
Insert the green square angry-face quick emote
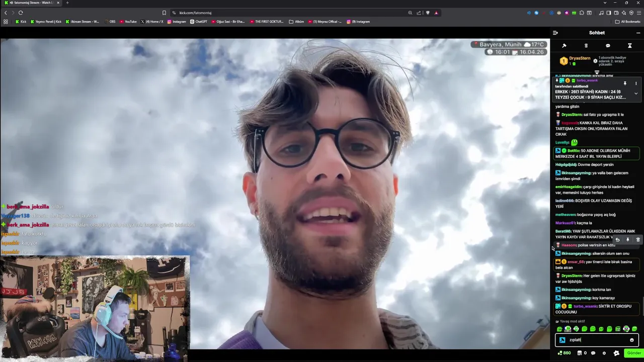point(618,329)
